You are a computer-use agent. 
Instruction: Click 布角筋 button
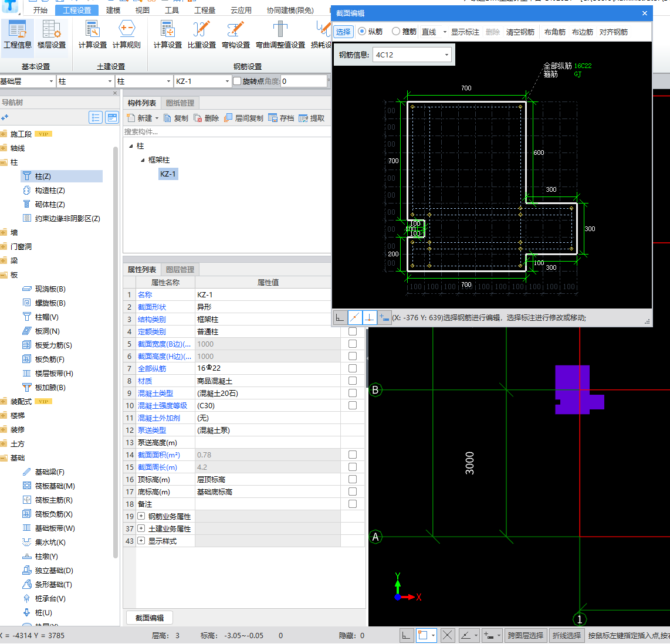554,32
